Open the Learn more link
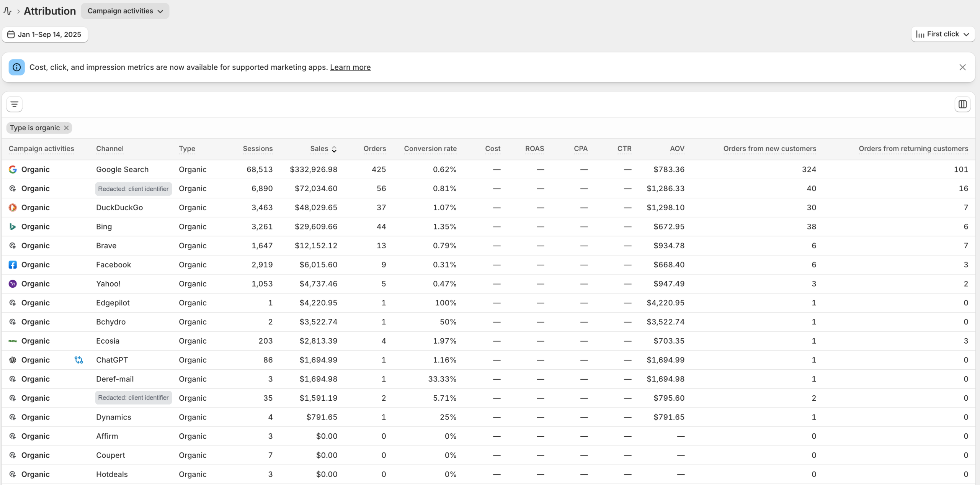 pos(350,67)
